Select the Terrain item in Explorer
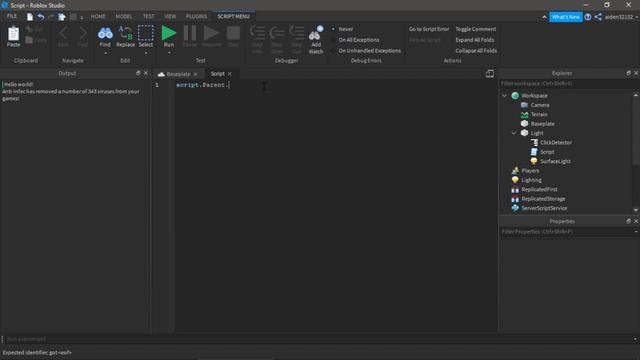Screen dimensions: 640x360 coord(539,114)
